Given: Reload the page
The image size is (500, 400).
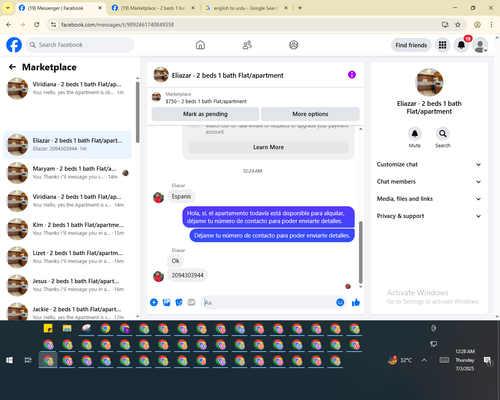Looking at the screenshot, I should 37,24.
